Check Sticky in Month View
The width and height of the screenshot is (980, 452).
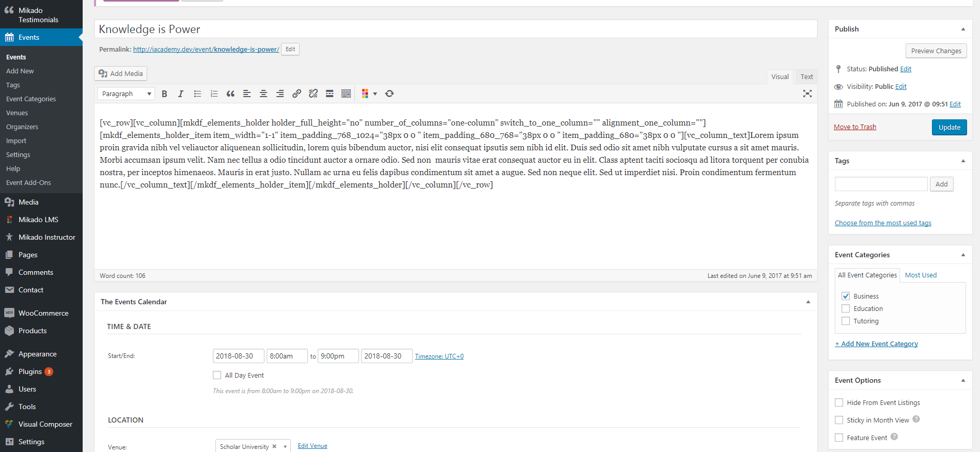click(x=839, y=420)
